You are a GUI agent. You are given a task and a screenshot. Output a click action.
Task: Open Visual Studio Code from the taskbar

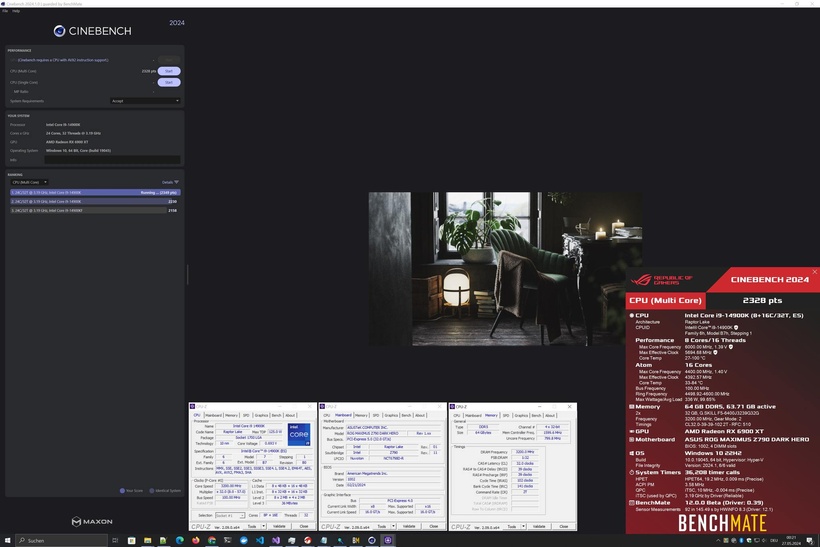click(260, 540)
